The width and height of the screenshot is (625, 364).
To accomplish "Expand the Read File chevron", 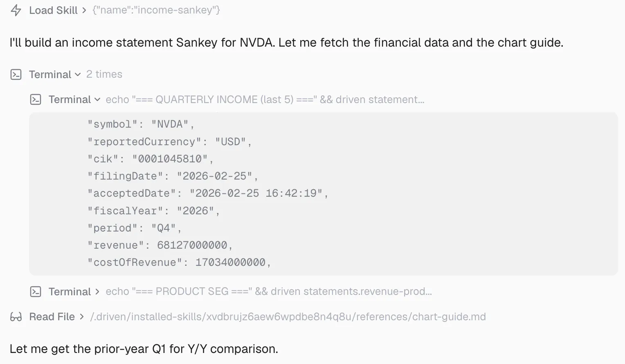I will coord(82,317).
